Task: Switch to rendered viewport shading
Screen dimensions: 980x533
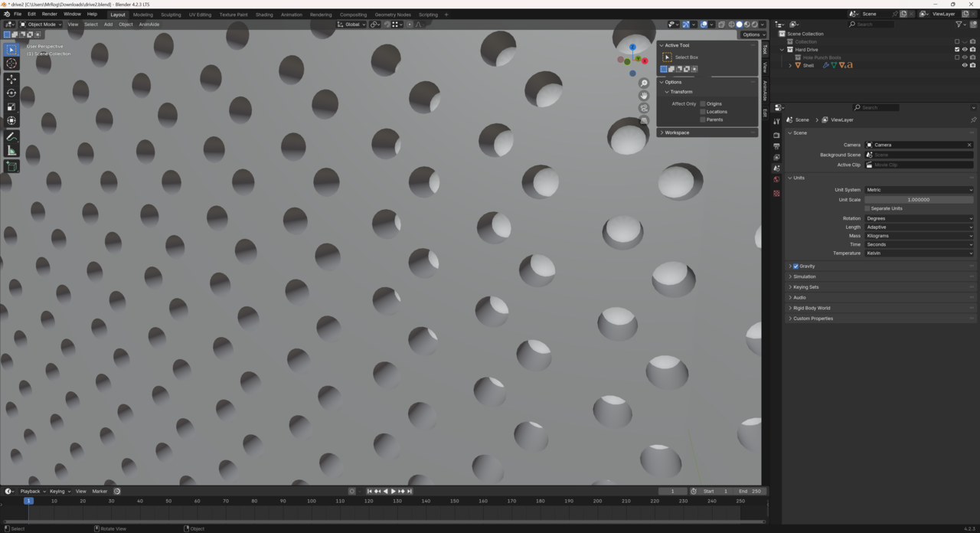Action: 755,25
